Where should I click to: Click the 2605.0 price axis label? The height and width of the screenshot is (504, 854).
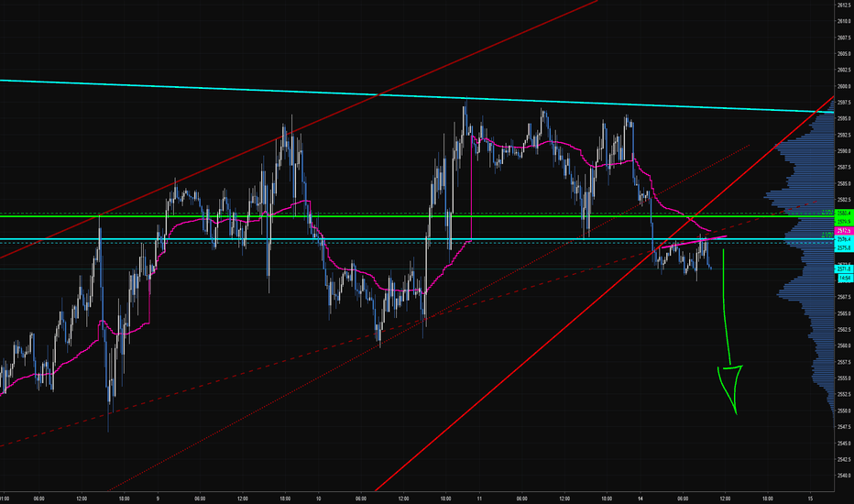(x=844, y=53)
